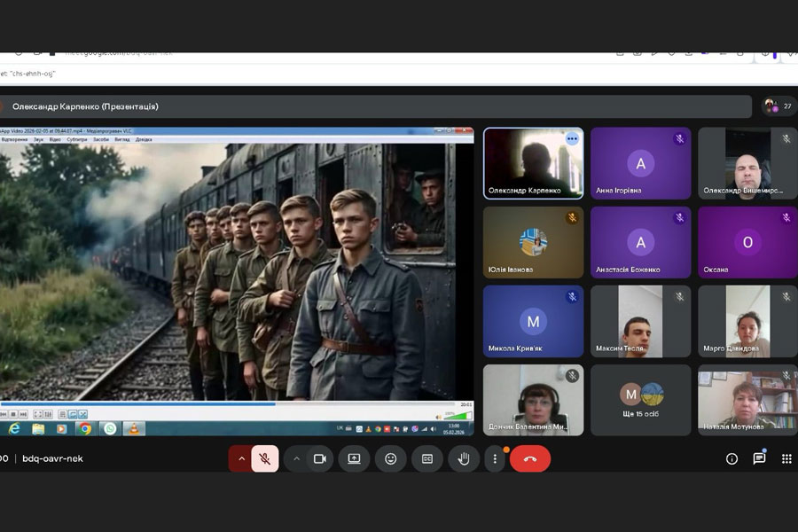Open the chat panel icon
This screenshot has height=532, width=798.
759,458
